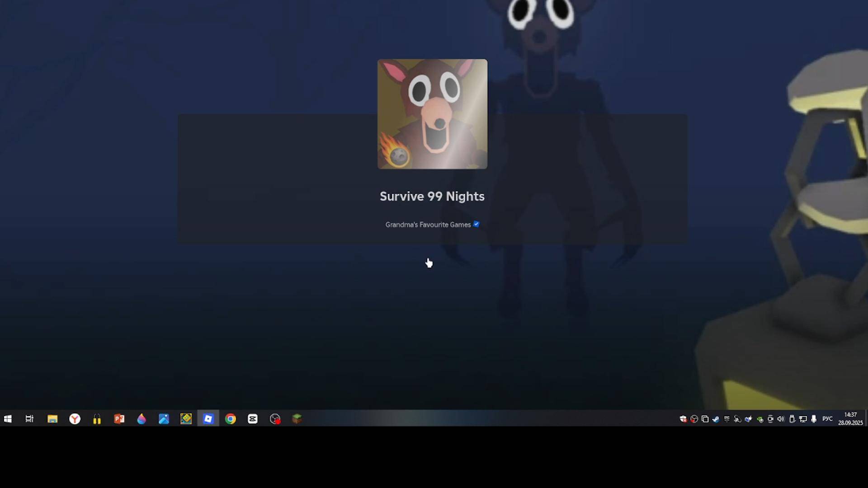Open File Explorer from taskbar

pos(52,419)
